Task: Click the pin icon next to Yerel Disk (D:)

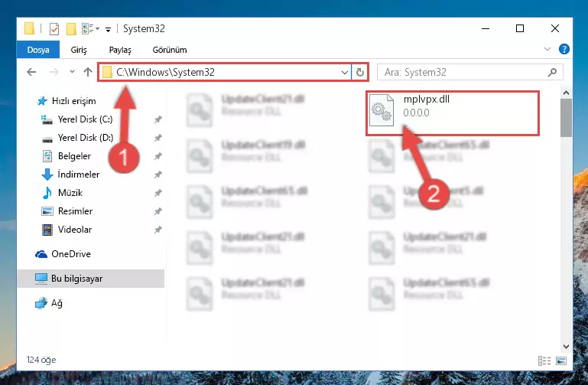Action: 158,138
